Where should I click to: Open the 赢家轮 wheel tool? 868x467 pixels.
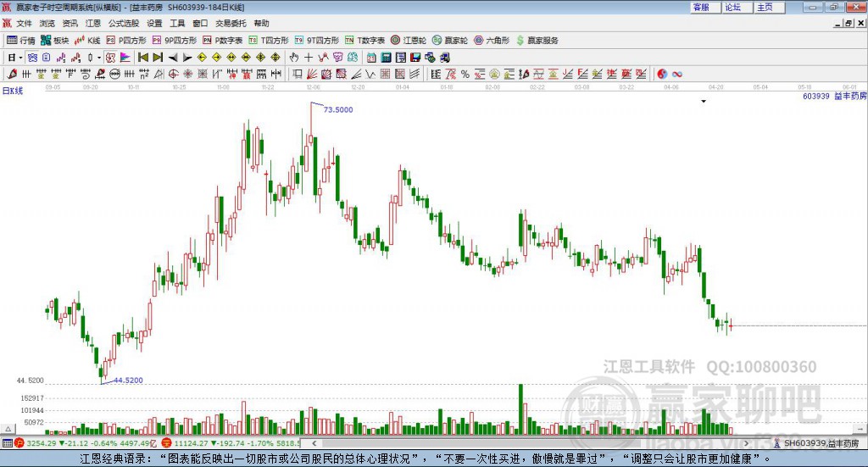(450, 41)
